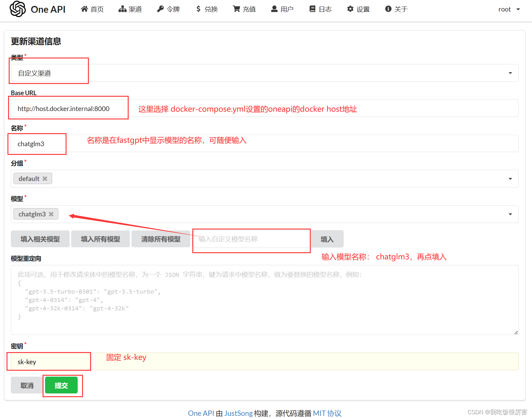Click the key icon beside 令牌
This screenshot has height=418, width=532.
point(160,9)
